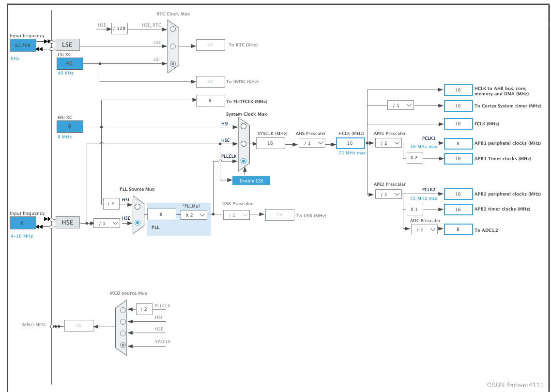Select HSE input on the PLL Source Mux

tap(138, 222)
